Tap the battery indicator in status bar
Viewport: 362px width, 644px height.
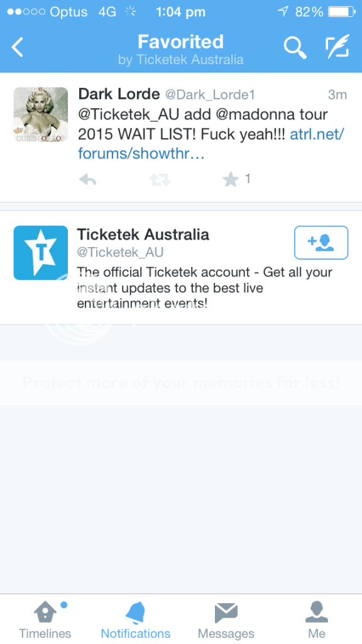pyautogui.click(x=341, y=12)
